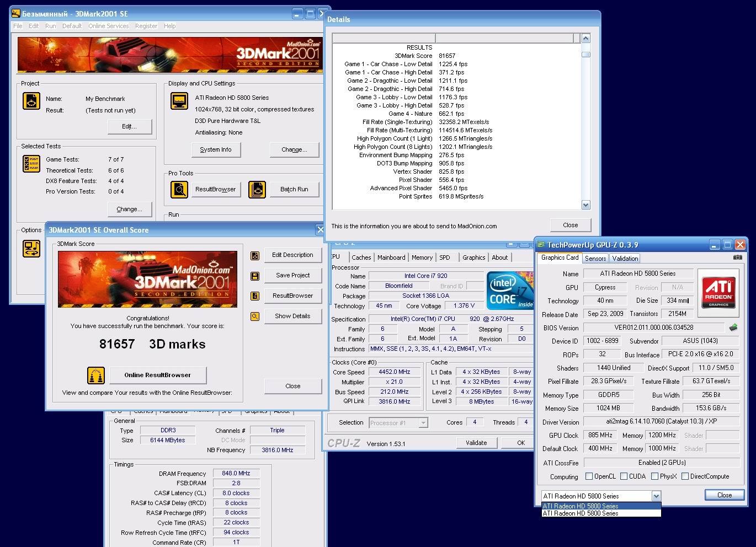Click the Selected Tests checklist icon
Image resolution: width=756 pixels, height=547 pixels.
(x=31, y=164)
